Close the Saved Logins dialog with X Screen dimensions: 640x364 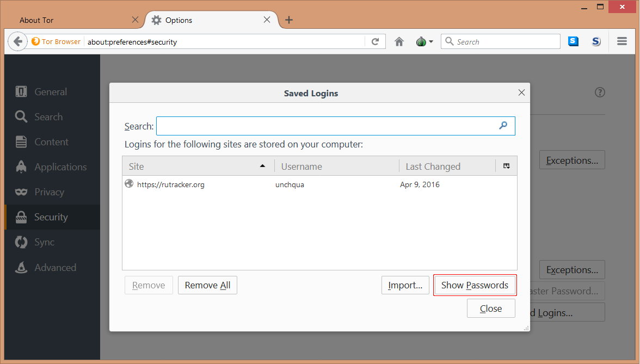tap(521, 93)
